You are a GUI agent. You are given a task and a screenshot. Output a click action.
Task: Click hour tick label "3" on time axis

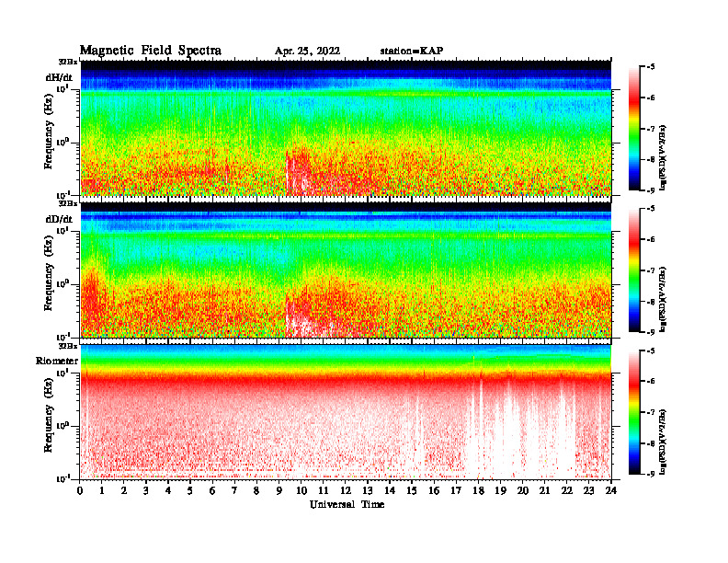[146, 490]
